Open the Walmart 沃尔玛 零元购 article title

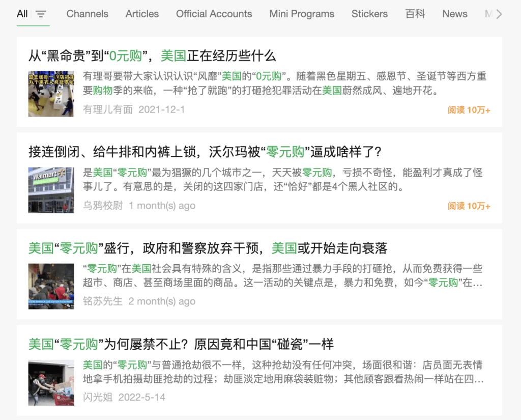point(205,152)
